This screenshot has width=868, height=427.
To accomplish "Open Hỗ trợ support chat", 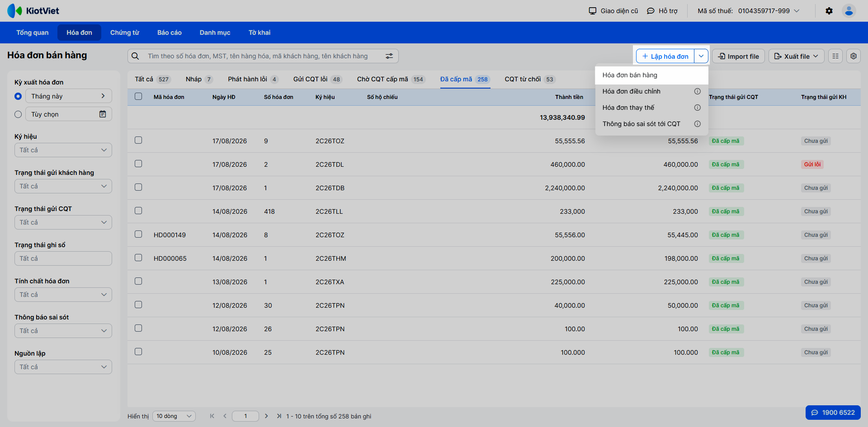I will click(662, 11).
